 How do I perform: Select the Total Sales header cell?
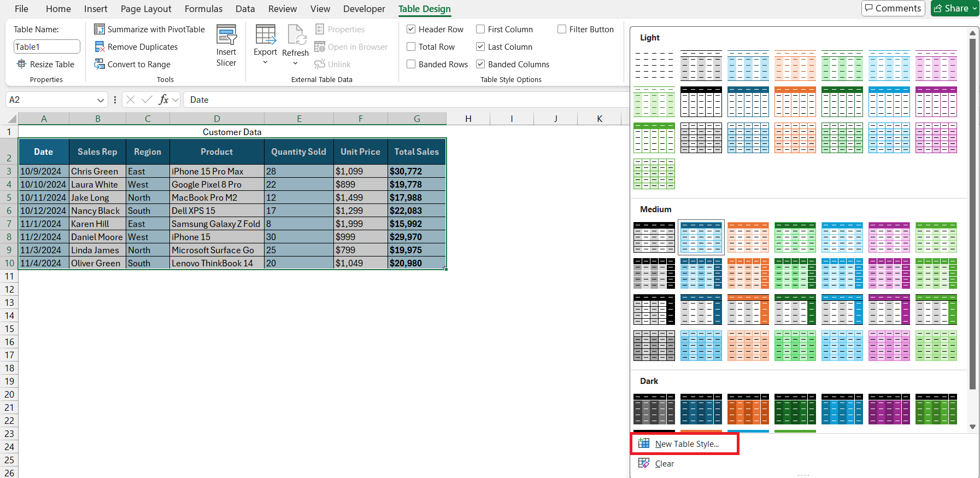click(416, 151)
